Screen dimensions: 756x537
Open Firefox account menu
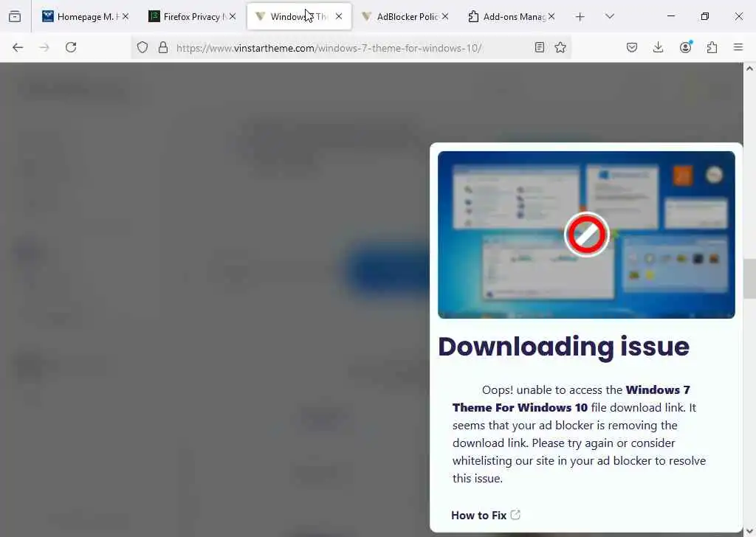[685, 47]
